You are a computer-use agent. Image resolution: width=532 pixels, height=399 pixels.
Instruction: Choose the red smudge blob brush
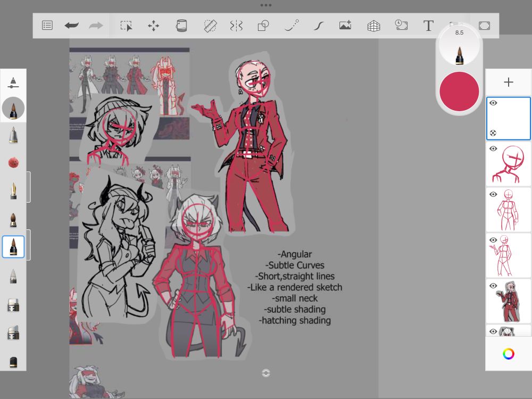[13, 162]
